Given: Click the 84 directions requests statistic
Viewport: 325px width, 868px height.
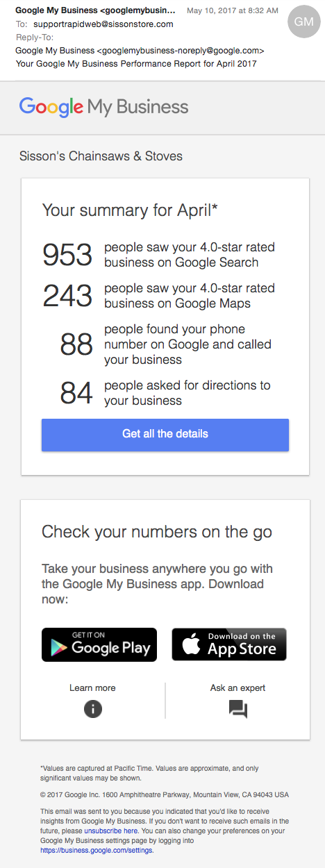Looking at the screenshot, I should (76, 393).
